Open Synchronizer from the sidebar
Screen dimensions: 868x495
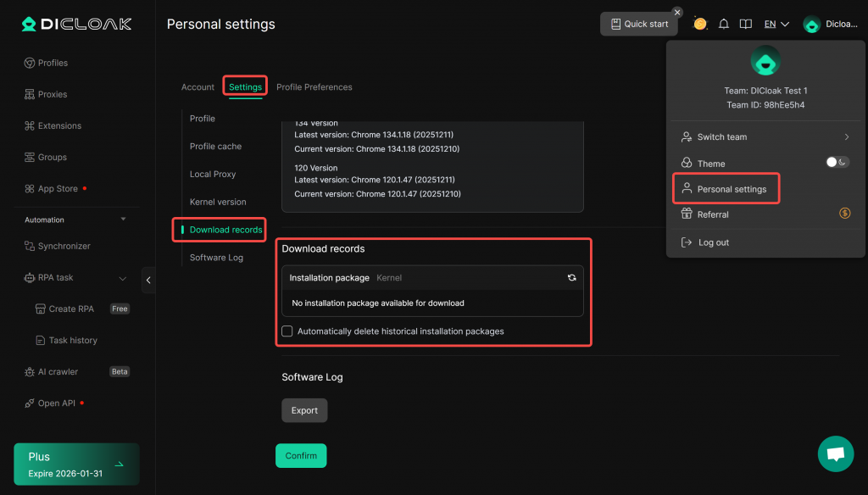(x=64, y=246)
